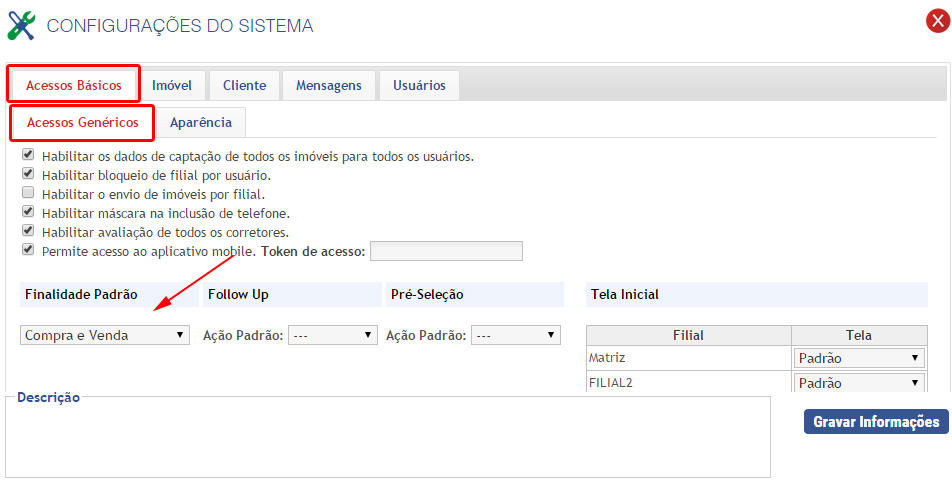Click the wrench and screwdriver settings icon
The height and width of the screenshot is (497, 952).
22,25
